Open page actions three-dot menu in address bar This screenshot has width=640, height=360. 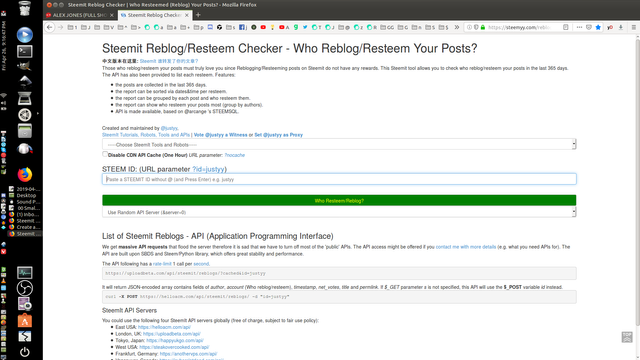579,27
